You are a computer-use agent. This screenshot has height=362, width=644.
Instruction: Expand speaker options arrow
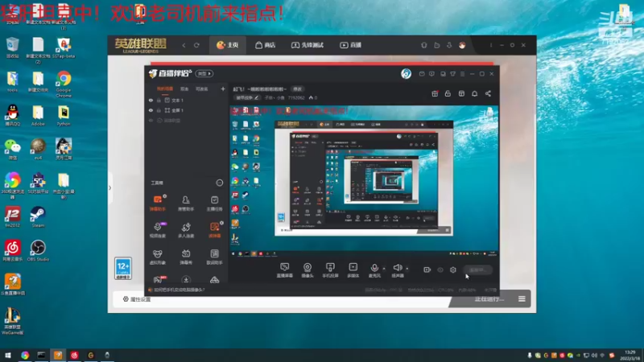(x=407, y=269)
